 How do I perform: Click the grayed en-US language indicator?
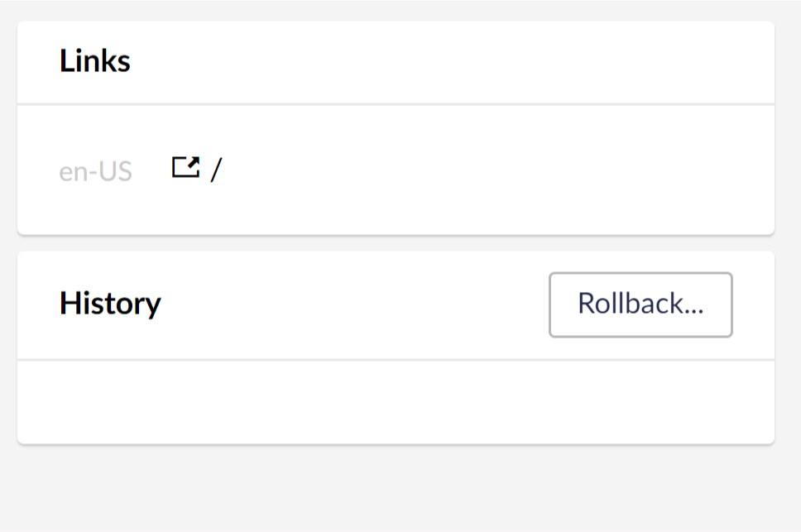coord(96,170)
